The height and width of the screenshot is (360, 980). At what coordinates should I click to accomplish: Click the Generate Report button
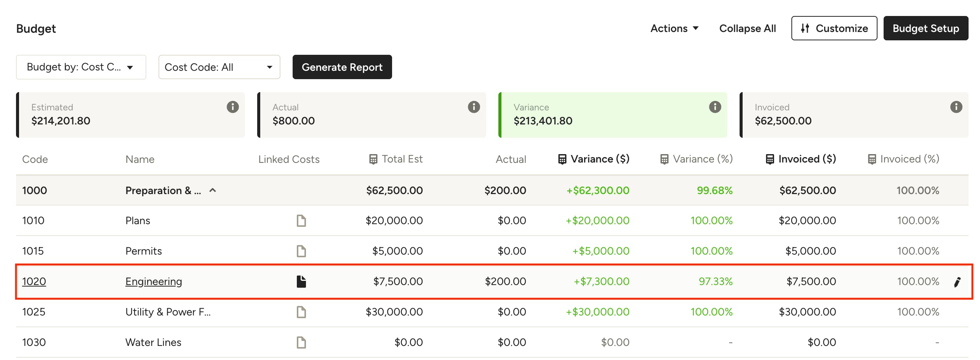click(x=342, y=67)
